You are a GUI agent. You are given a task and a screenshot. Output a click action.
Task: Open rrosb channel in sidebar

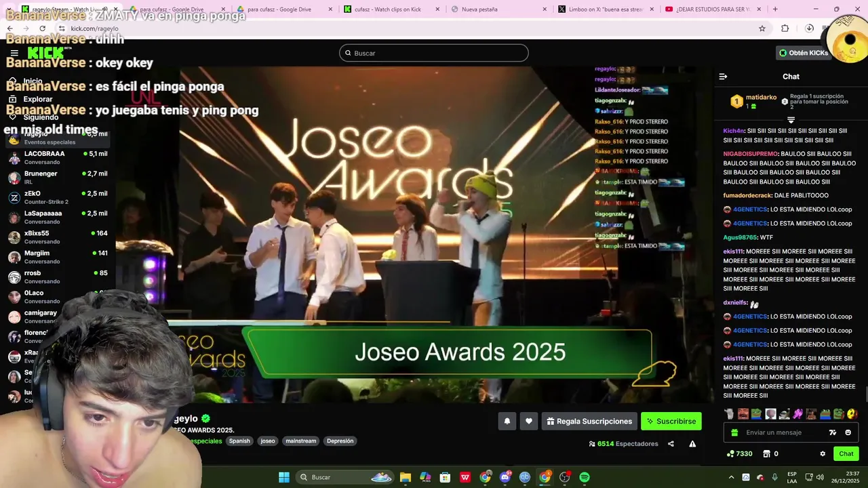coord(58,277)
